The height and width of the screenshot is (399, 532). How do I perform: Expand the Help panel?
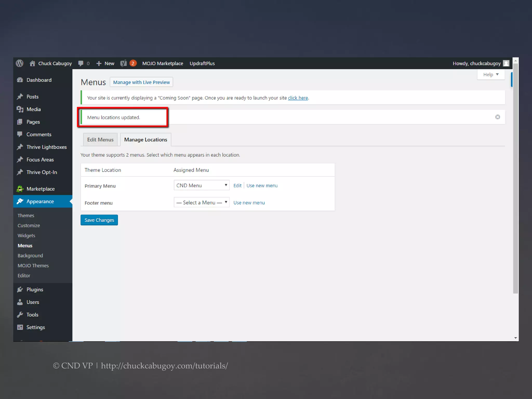(491, 75)
